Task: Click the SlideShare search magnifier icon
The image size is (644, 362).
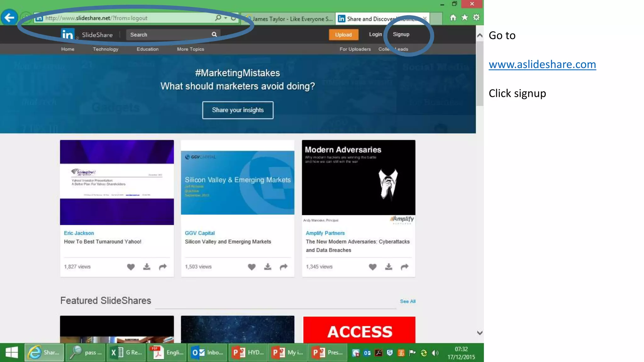Action: click(x=214, y=35)
